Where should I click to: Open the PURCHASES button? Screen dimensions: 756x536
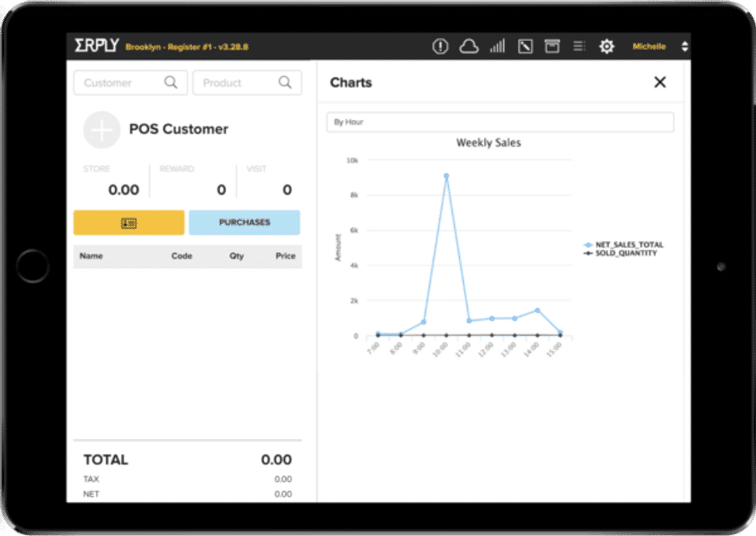(x=244, y=222)
